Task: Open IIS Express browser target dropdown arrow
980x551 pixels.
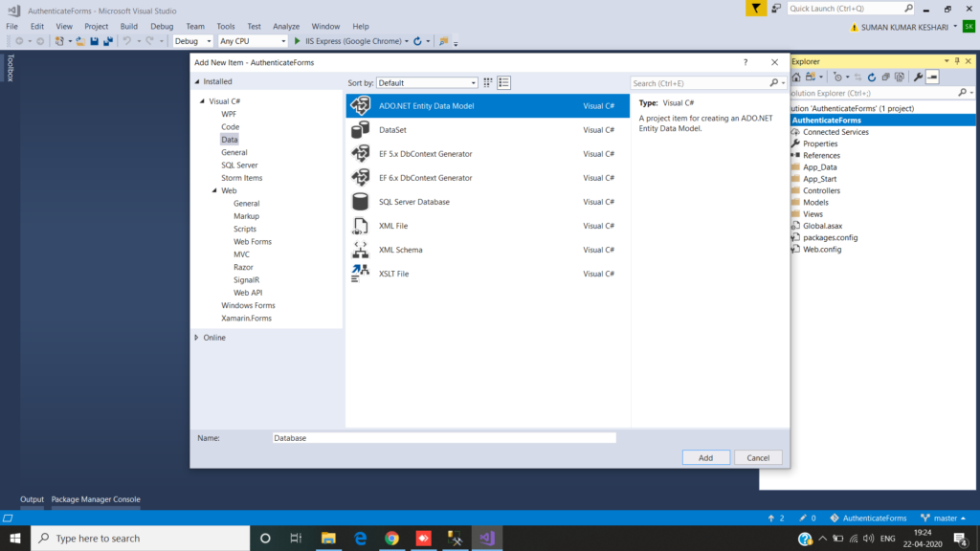Action: (x=406, y=41)
